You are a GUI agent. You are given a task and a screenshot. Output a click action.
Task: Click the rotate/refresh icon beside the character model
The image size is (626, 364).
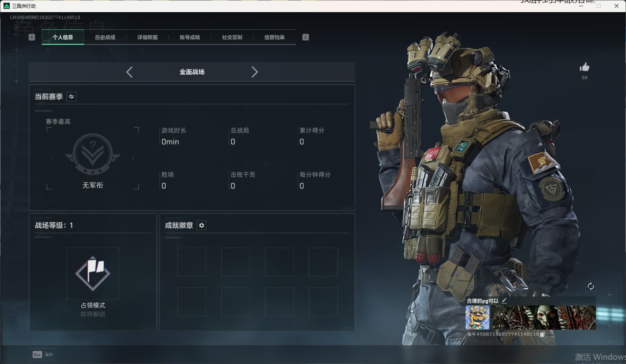[591, 286]
